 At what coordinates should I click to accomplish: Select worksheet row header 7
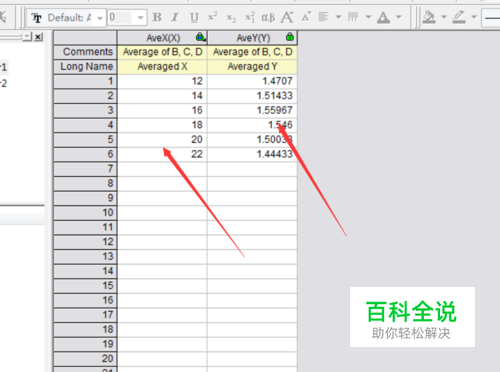[x=85, y=169]
